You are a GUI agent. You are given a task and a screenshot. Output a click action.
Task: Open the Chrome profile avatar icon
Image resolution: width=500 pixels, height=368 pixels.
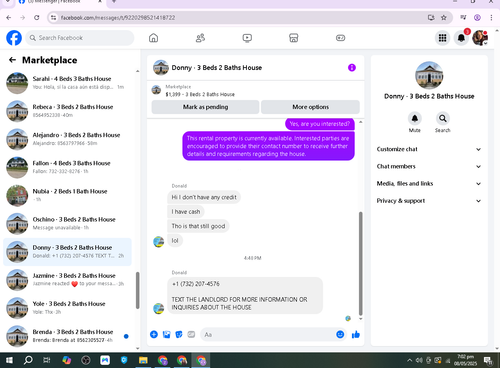(x=477, y=18)
